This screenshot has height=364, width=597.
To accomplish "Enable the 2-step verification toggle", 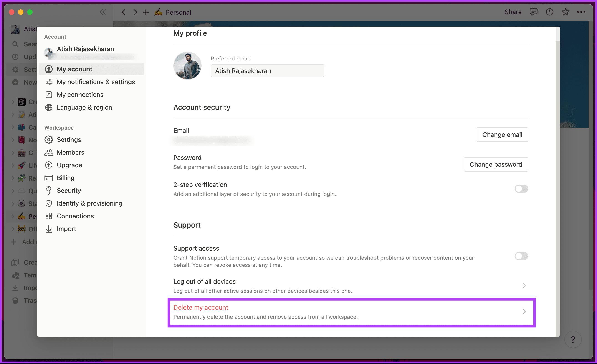I will [x=521, y=189].
